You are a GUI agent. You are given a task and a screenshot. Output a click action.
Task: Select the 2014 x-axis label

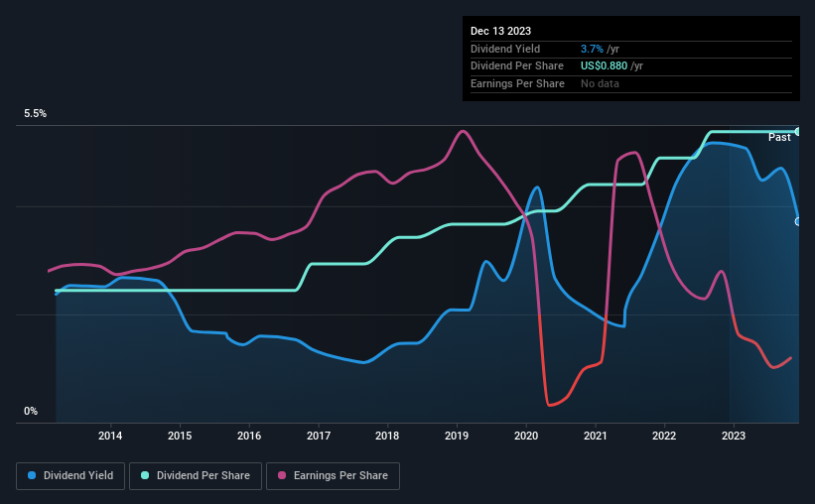pyautogui.click(x=110, y=436)
